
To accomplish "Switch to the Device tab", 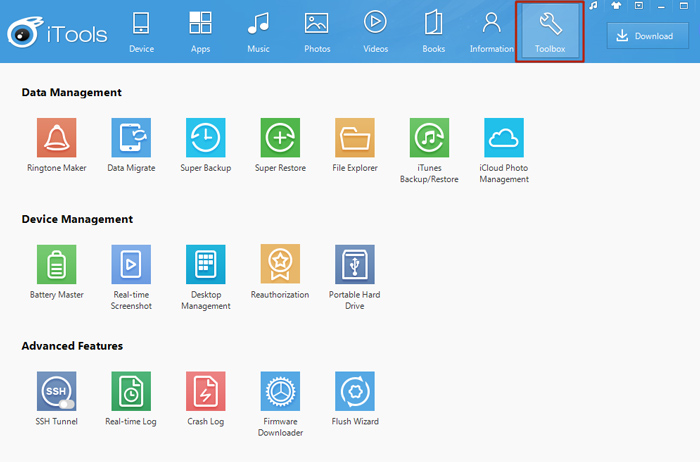I will pyautogui.click(x=142, y=32).
